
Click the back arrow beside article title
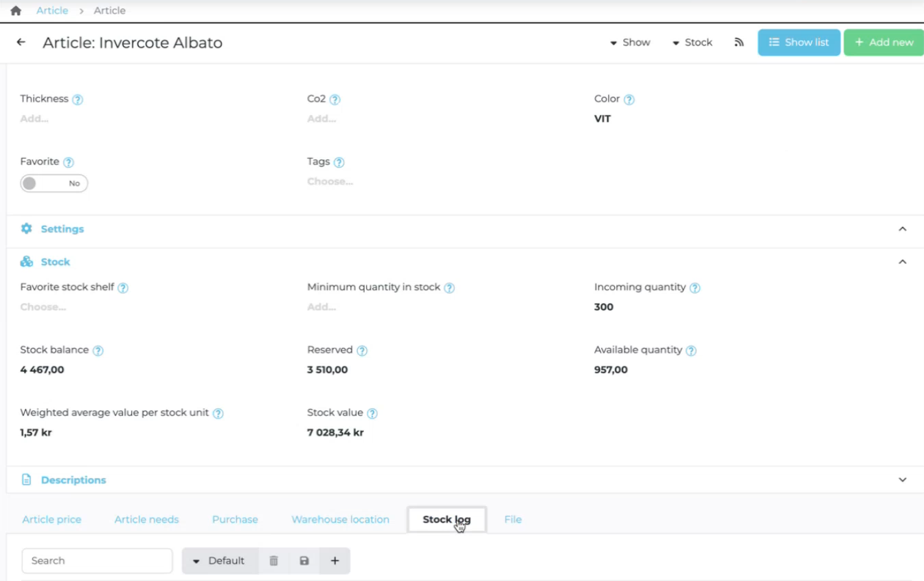21,42
